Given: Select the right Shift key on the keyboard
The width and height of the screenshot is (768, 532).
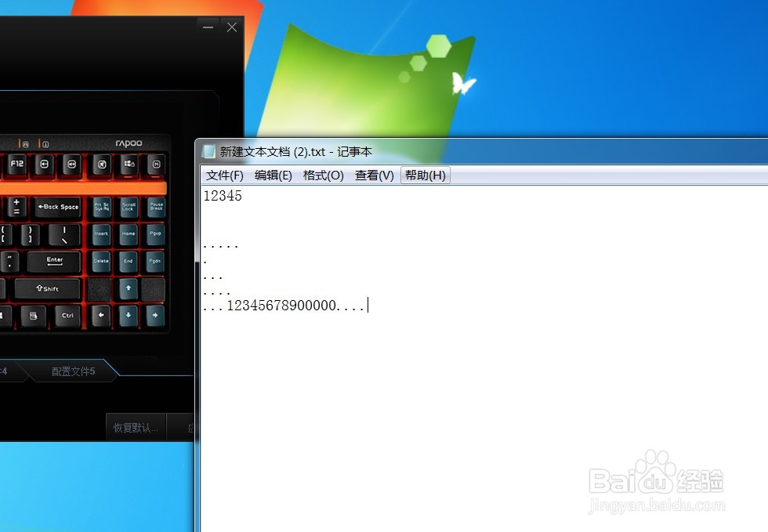Looking at the screenshot, I should (x=48, y=288).
